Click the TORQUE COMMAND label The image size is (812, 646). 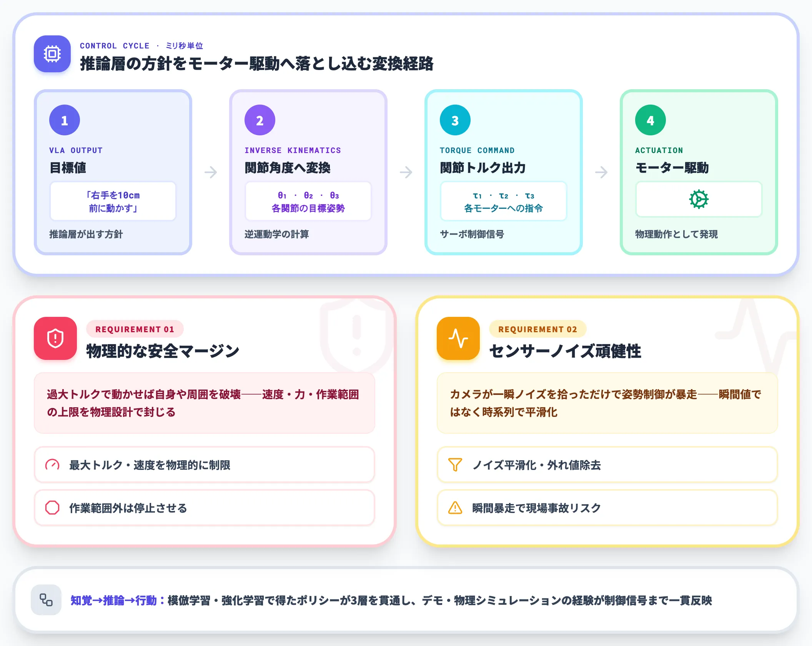[x=477, y=150]
